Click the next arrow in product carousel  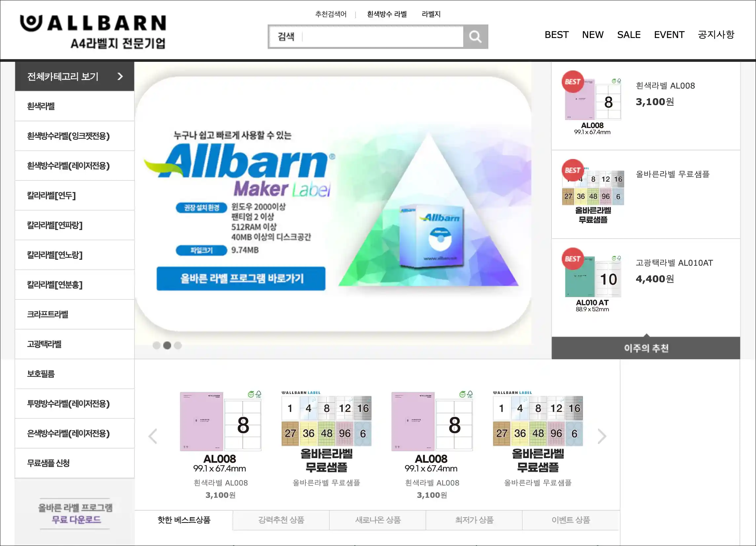click(x=602, y=436)
